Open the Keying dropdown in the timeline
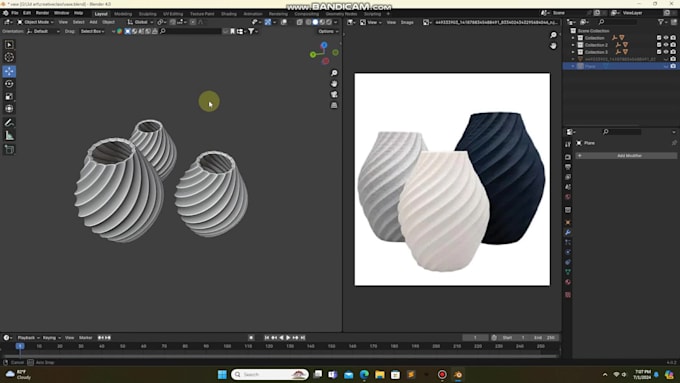 point(51,337)
